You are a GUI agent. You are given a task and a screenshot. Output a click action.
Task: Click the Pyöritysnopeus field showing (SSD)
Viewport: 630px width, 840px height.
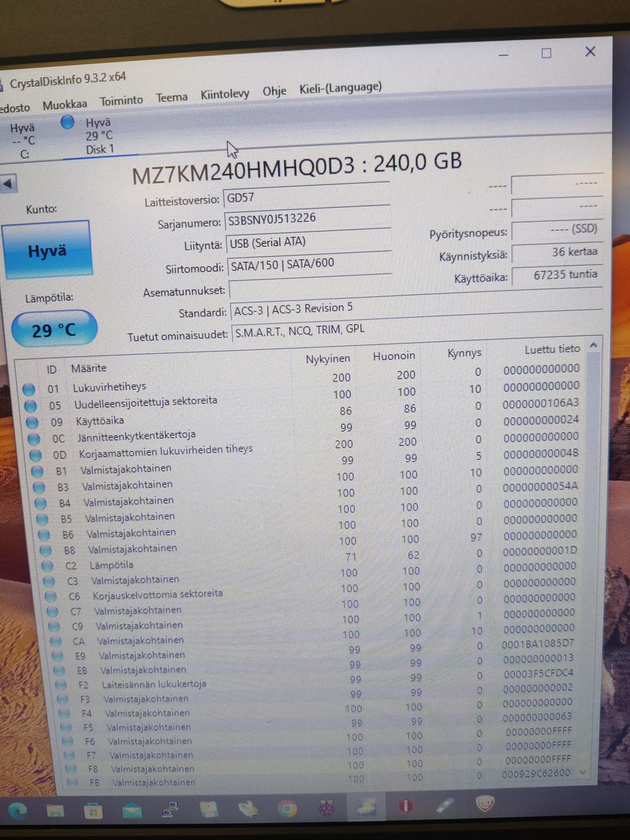point(557,230)
